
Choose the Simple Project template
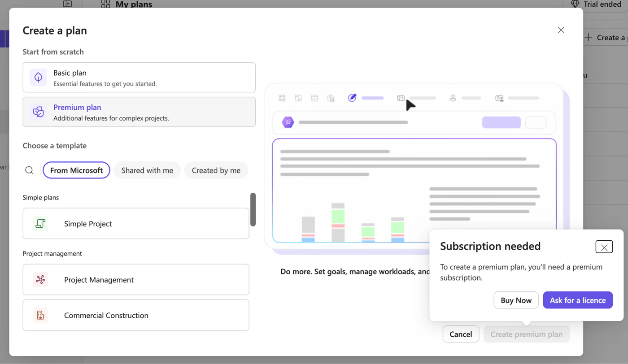[136, 224]
